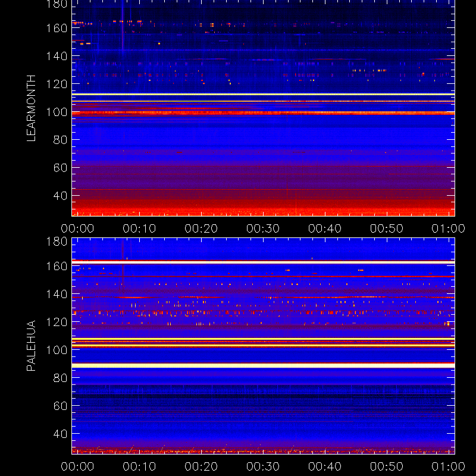Click time 01:00 below the Palehua plot
476x476 pixels.
pos(449,466)
